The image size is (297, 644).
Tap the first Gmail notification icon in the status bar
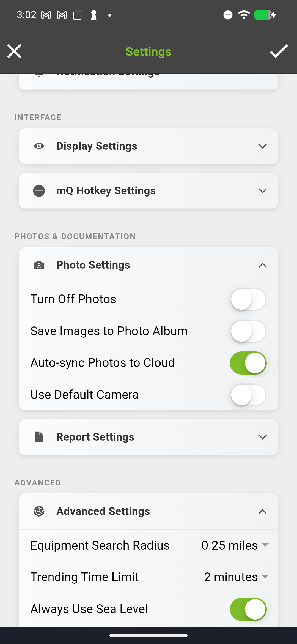click(x=46, y=15)
